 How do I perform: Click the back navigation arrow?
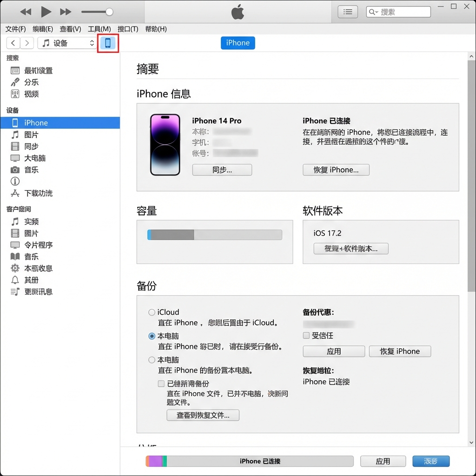(13, 43)
